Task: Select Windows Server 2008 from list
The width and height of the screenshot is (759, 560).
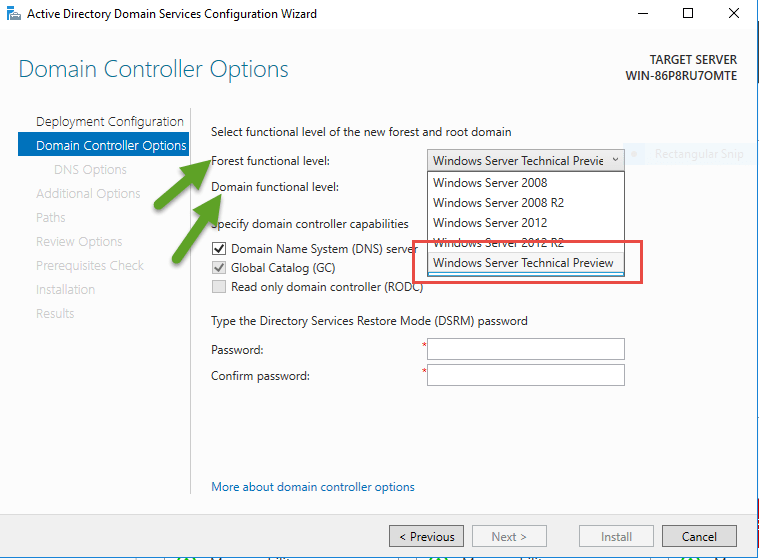Action: 489,183
